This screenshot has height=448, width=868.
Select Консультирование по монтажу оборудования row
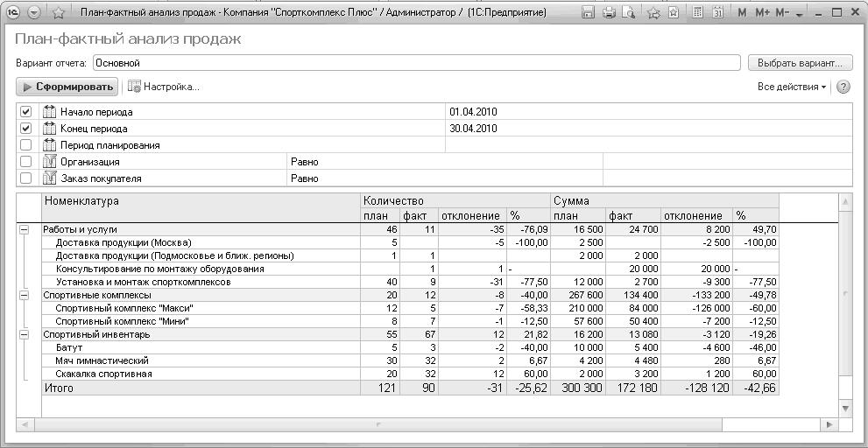click(x=410, y=269)
